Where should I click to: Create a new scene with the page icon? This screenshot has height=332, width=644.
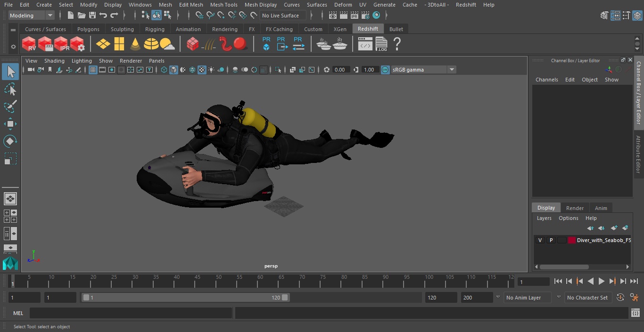coord(71,16)
